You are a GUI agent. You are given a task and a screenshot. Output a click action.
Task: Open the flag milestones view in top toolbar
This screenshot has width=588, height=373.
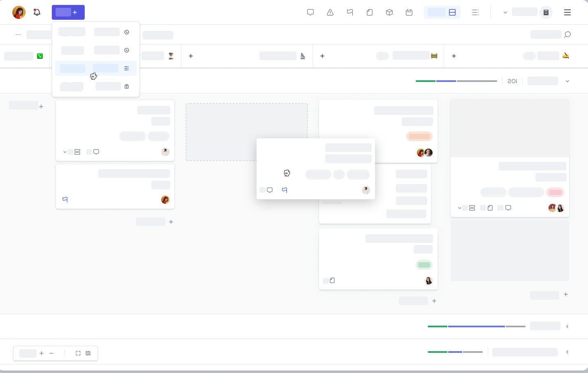point(350,12)
